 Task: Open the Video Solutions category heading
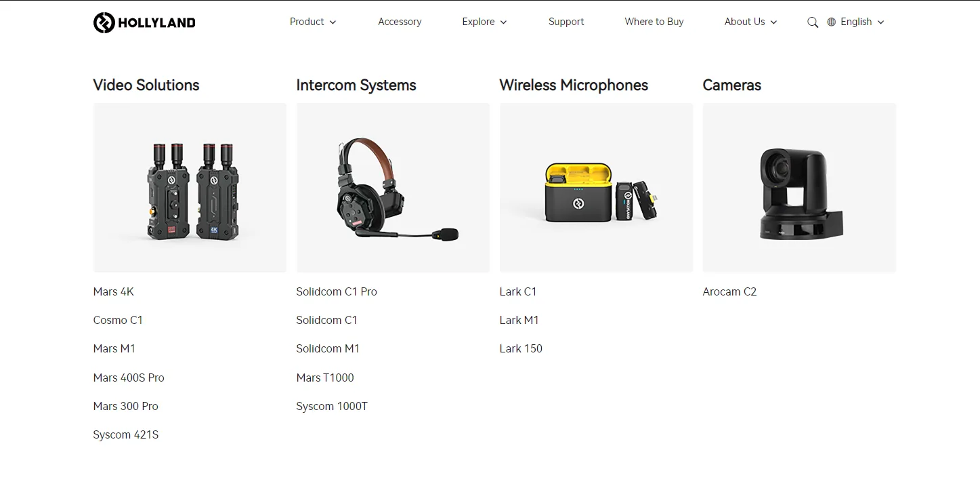point(146,85)
